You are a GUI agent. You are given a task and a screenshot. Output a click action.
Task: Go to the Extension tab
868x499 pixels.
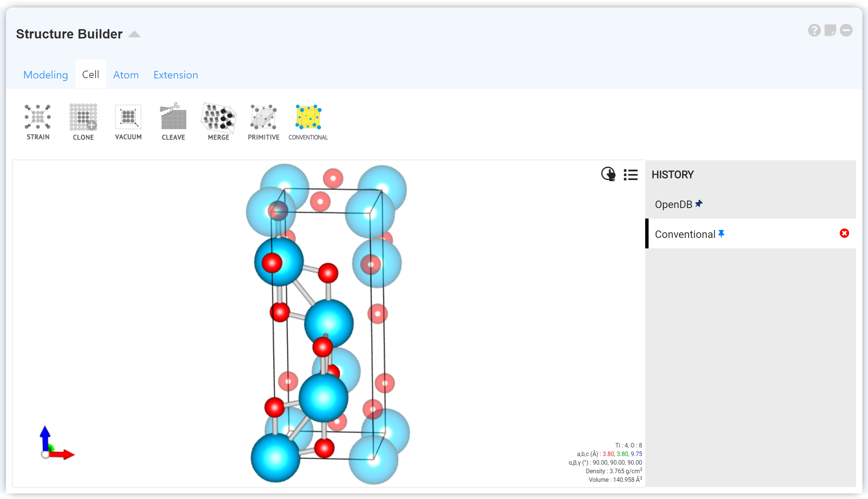point(175,75)
